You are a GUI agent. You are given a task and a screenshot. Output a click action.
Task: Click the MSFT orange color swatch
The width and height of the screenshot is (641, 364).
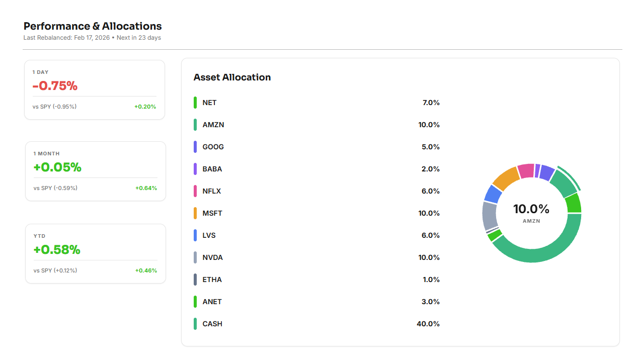pos(195,213)
